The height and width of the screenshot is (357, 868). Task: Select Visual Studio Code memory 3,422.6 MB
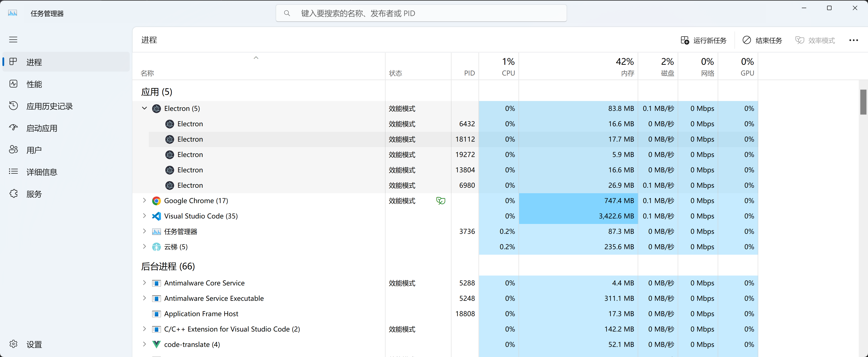578,216
